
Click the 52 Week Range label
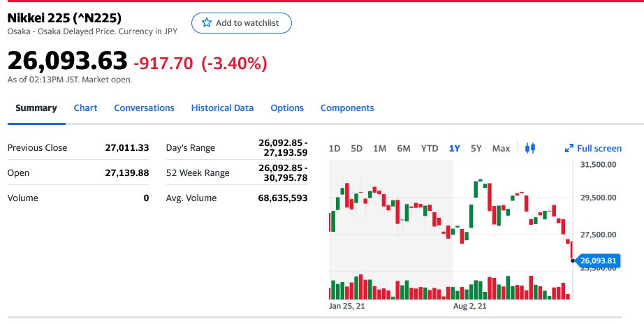point(198,173)
